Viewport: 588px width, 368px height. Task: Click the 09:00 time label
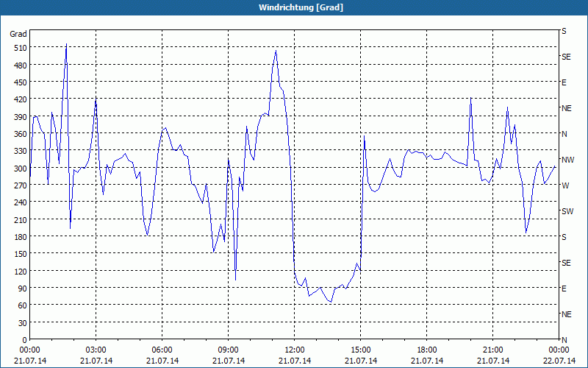229,350
